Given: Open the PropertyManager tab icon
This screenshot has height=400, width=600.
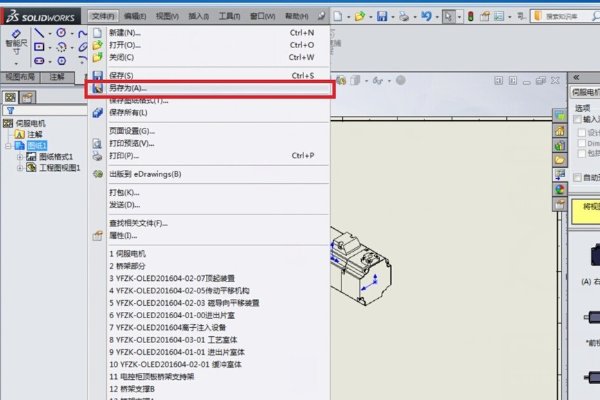Looking at the screenshot, I should click(x=27, y=98).
